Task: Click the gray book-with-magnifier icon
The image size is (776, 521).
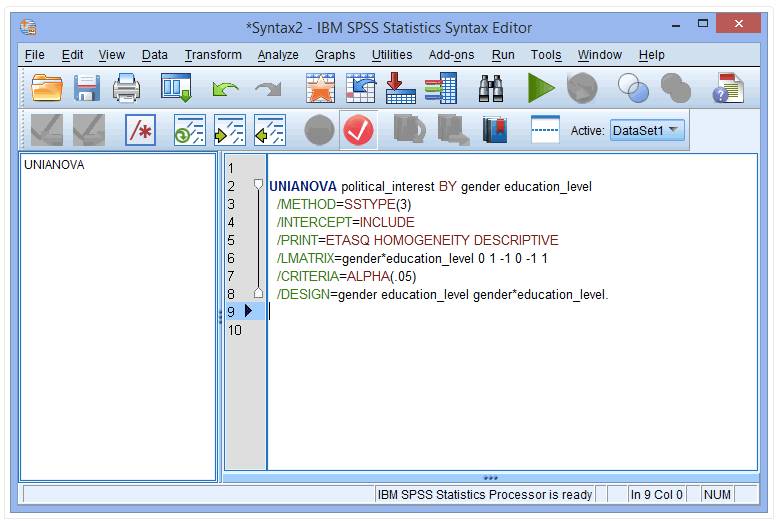Action: (409, 130)
